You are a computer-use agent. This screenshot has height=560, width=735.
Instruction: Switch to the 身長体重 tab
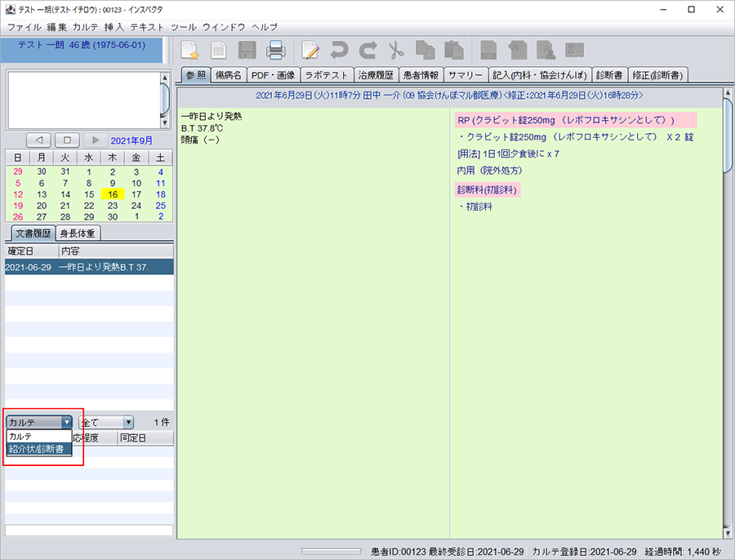78,233
